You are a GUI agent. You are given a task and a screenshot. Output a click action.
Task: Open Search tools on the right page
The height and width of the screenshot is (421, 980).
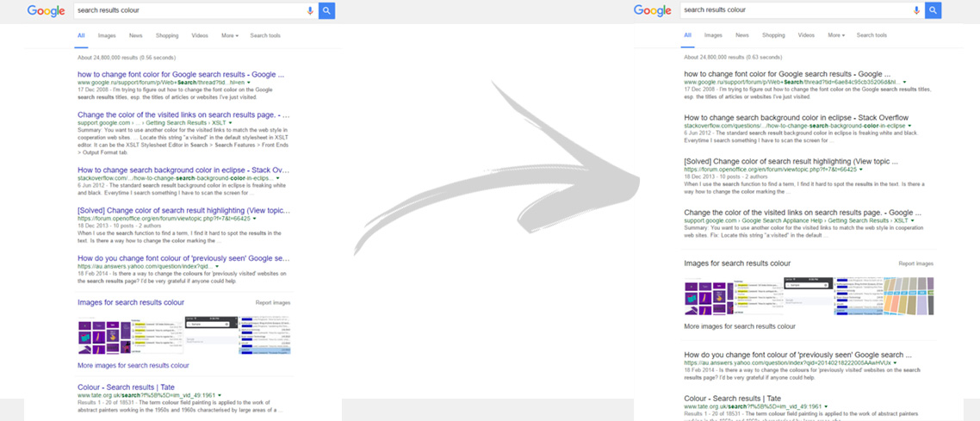click(871, 35)
